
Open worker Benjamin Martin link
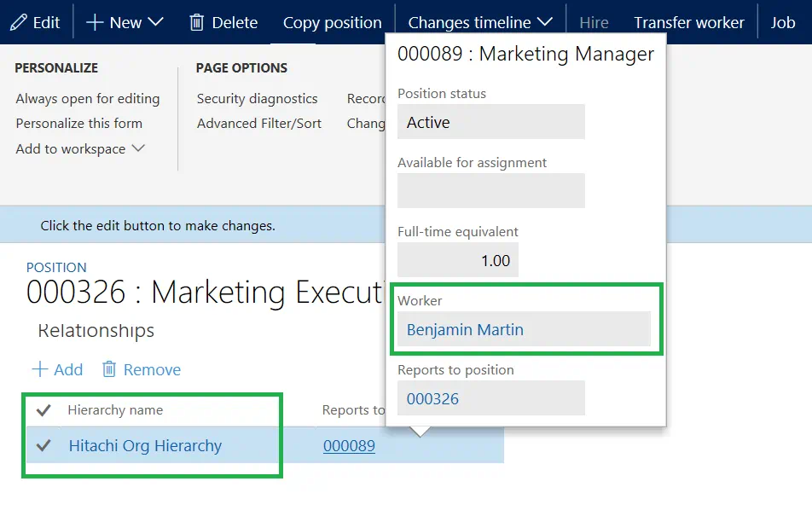click(x=465, y=329)
